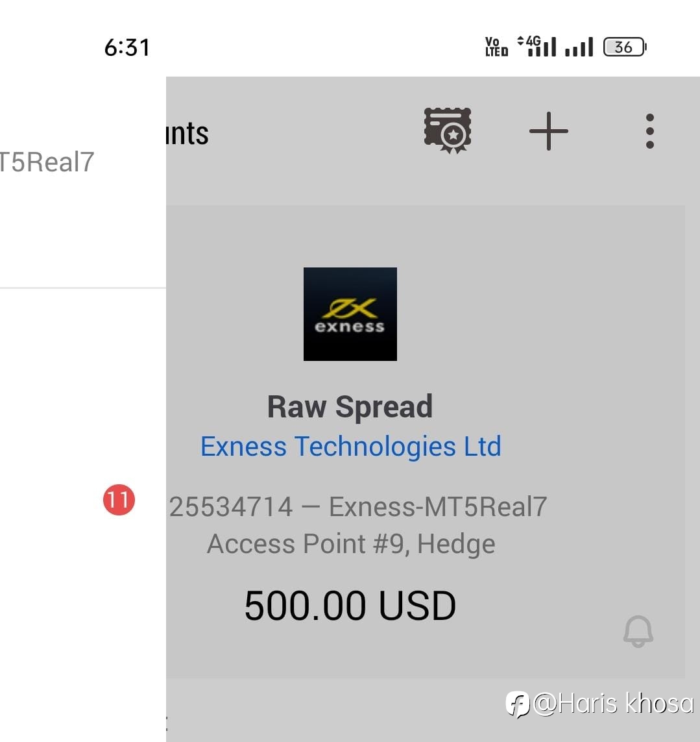This screenshot has height=742, width=700.
Task: Tap the @Haris khosa watermark text
Action: (x=614, y=704)
